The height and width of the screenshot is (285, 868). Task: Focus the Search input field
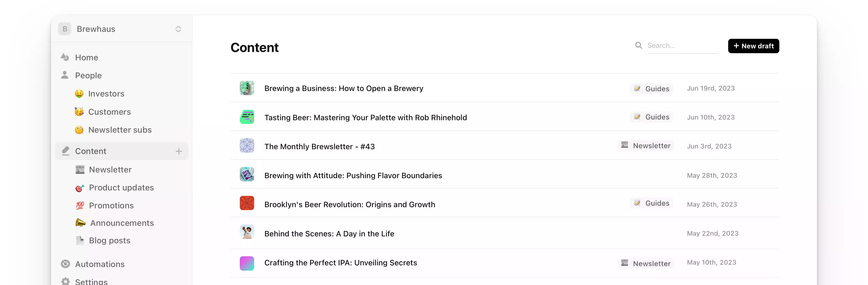tap(683, 46)
